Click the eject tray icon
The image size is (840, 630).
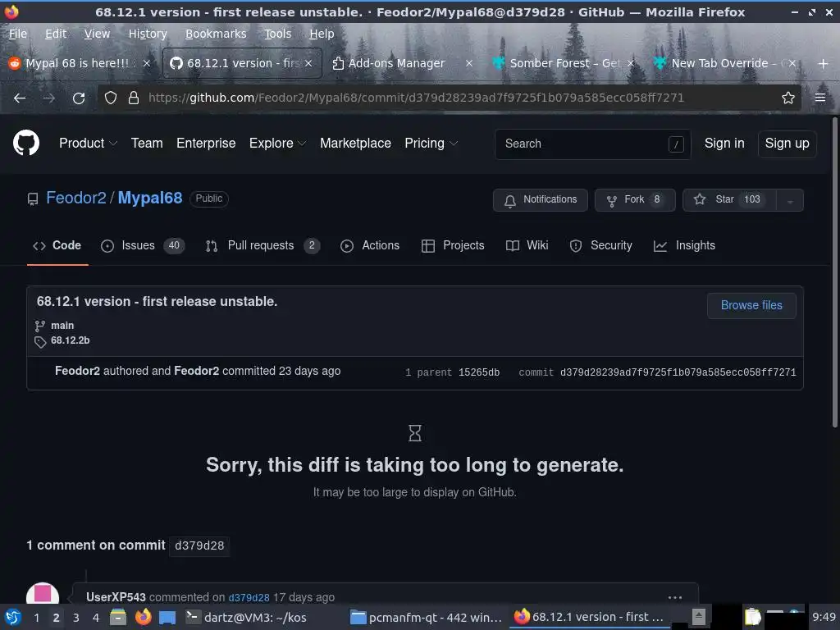(x=698, y=617)
